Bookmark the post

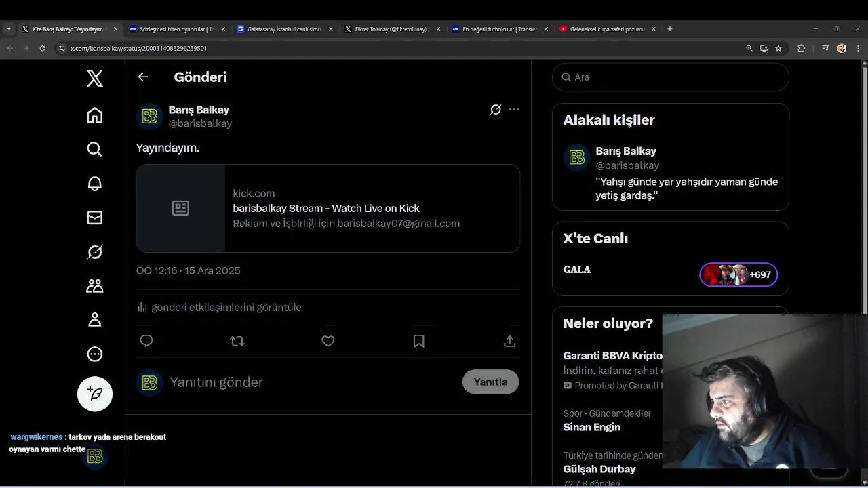[x=419, y=341]
